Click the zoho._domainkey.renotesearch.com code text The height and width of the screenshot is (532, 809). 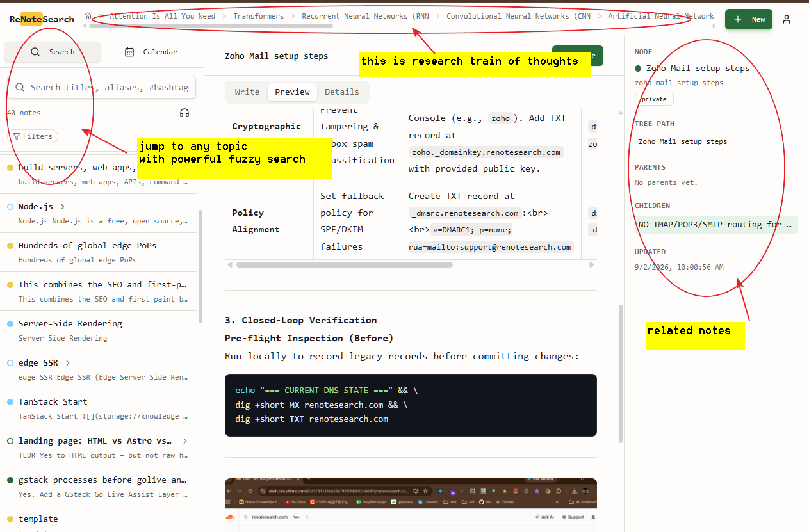pos(486,152)
